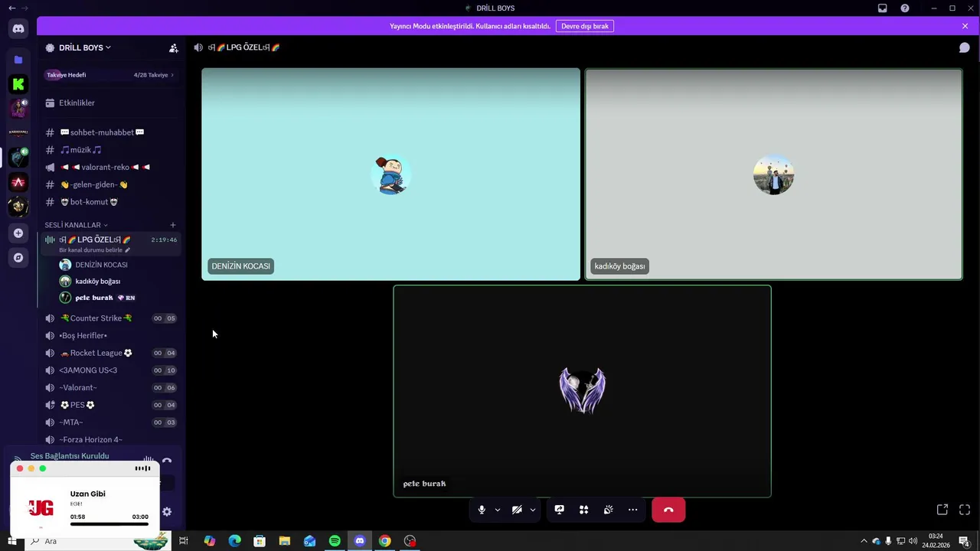Edit the channel status pencil icon
Screen dimensions: 980x551
[x=128, y=250]
